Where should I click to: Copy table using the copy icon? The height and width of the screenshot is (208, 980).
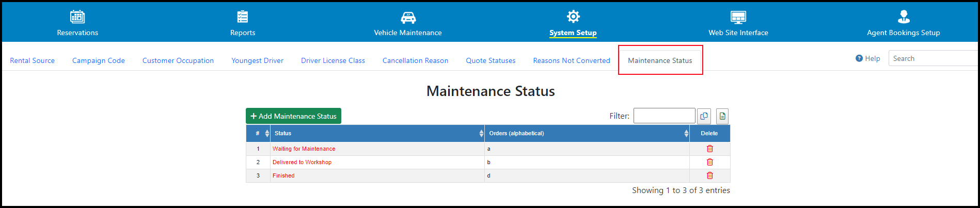[704, 116]
